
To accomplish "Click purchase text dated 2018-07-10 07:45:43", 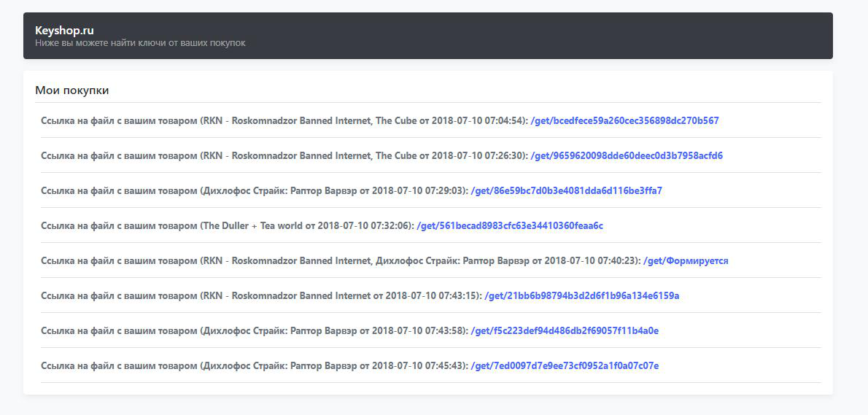I will pos(255,365).
